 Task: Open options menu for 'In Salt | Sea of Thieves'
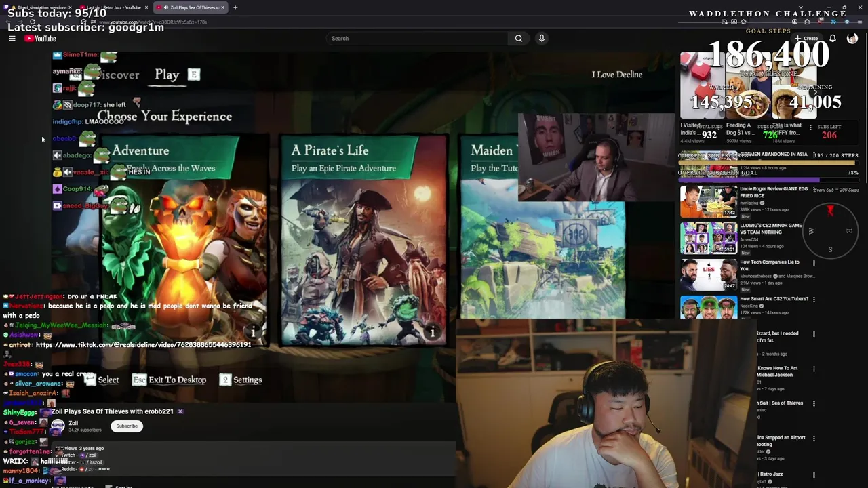[x=814, y=404]
